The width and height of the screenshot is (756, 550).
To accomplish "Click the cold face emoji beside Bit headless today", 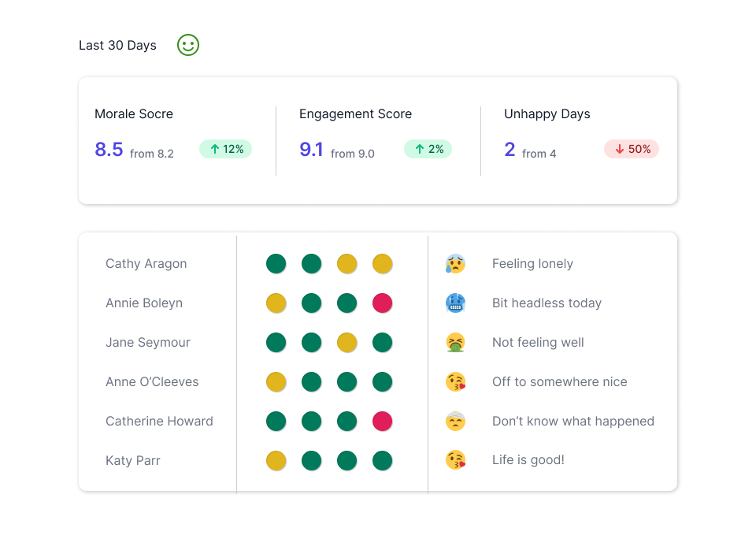I will pos(455,303).
